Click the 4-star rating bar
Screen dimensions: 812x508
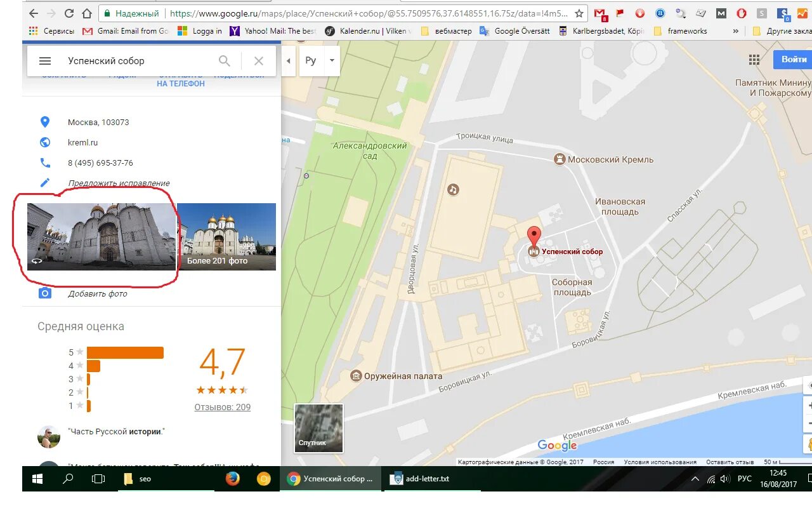(94, 366)
